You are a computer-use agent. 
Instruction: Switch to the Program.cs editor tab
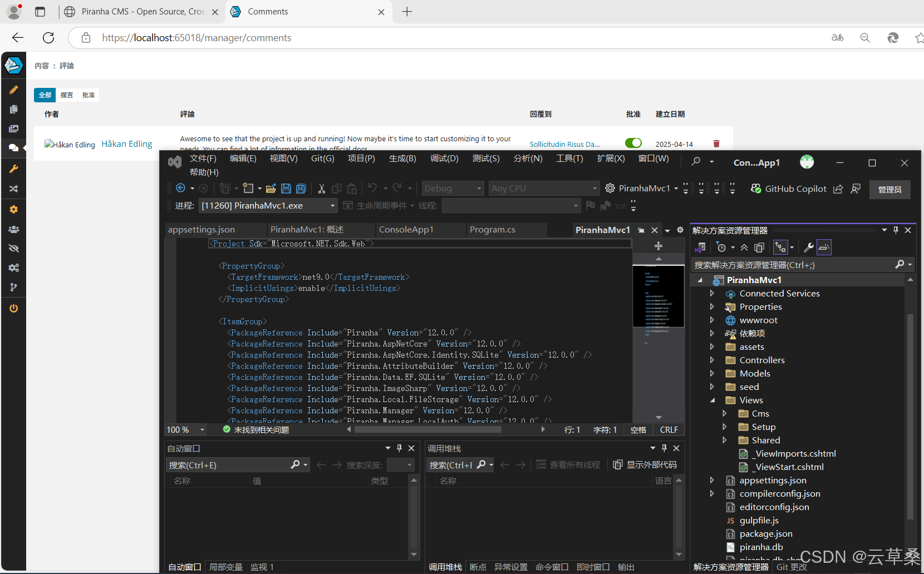point(493,230)
